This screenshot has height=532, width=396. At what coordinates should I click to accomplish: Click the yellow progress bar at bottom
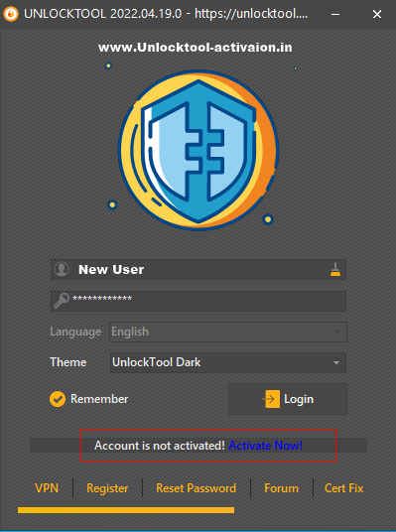click(x=126, y=510)
